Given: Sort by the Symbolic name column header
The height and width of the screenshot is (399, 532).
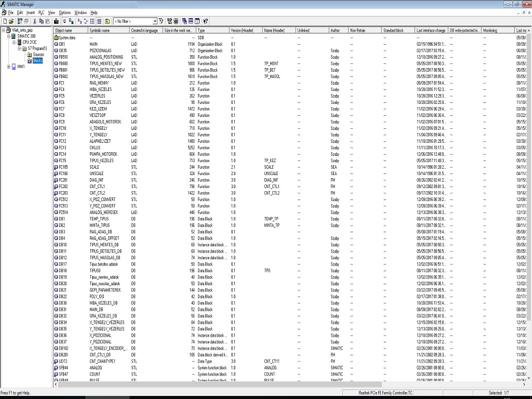Looking at the screenshot, I should click(x=109, y=30).
